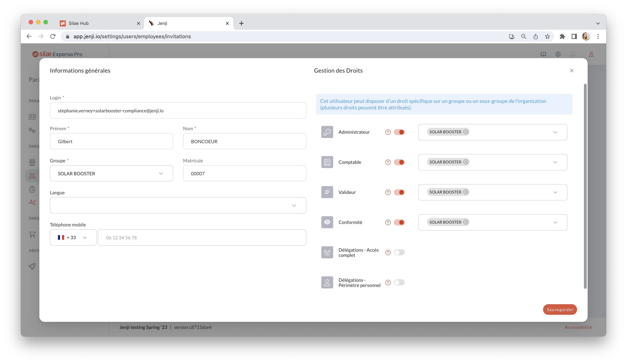The height and width of the screenshot is (364, 627).
Task: Remove SOLAR BOOSTER tag from Administrateur
Action: click(x=466, y=132)
